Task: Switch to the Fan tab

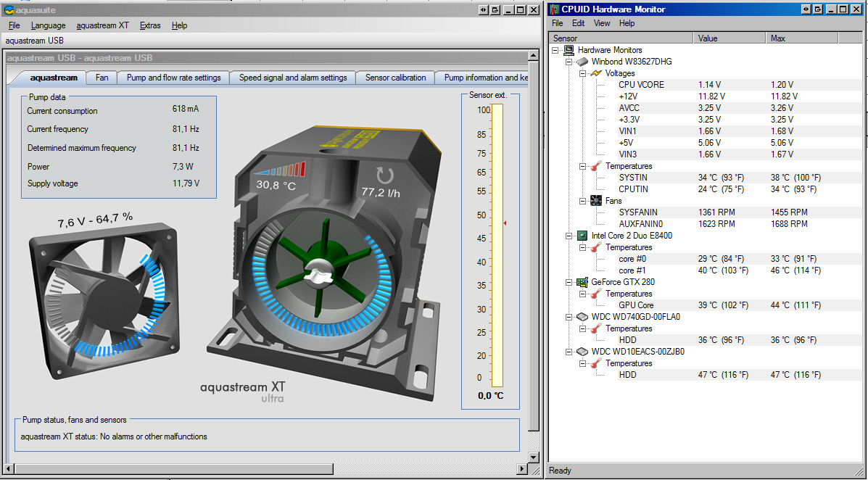Action: [102, 78]
